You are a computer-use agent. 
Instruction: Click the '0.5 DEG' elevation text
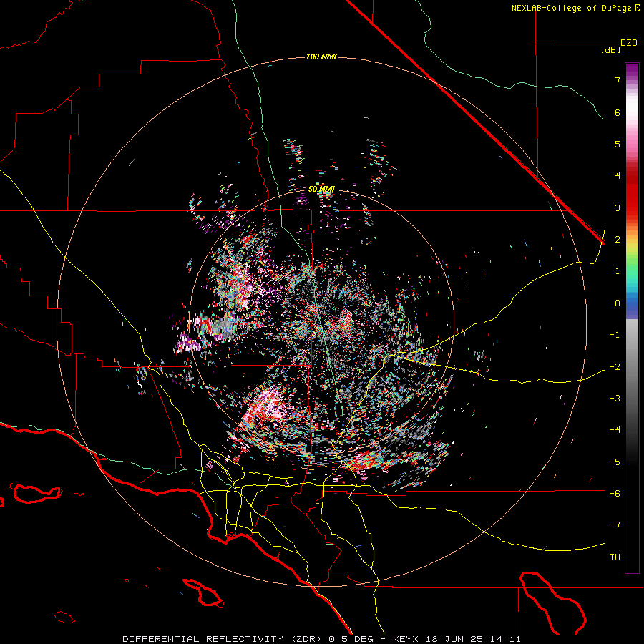pyautogui.click(x=351, y=639)
